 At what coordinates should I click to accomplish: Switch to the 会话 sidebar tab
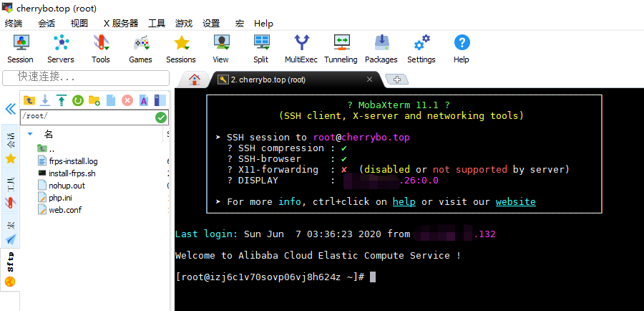point(10,146)
